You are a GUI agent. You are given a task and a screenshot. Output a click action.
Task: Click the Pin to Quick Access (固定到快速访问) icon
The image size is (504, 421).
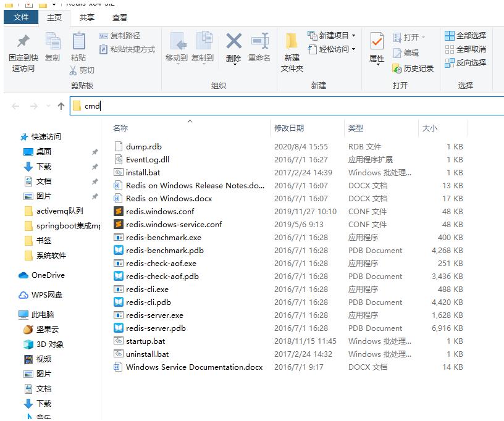[23, 41]
